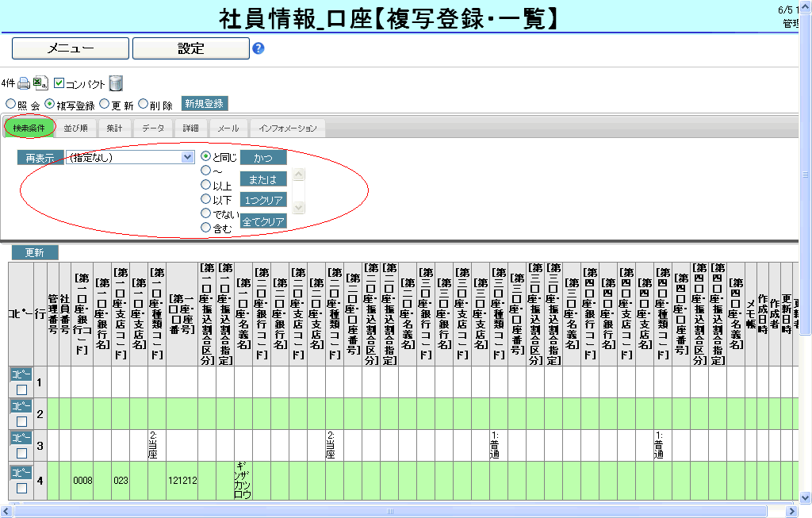The image size is (812, 518).
Task: Click the Excel export icon
Action: click(41, 82)
